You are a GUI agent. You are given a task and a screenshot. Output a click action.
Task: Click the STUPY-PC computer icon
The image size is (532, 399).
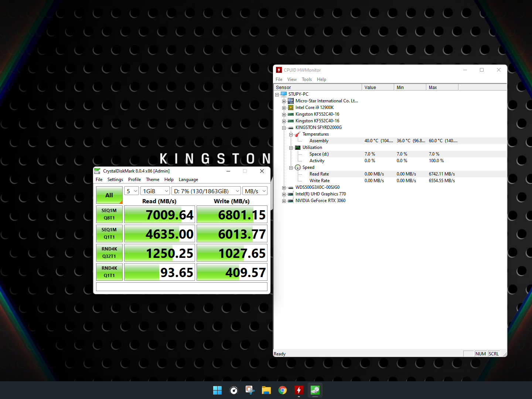pos(284,94)
